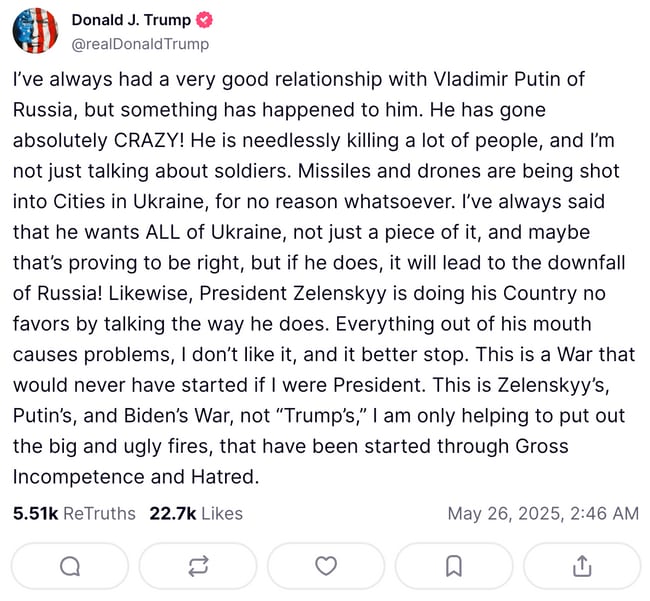Click the 5.51k count number
This screenshot has height=601, width=650.
[36, 514]
